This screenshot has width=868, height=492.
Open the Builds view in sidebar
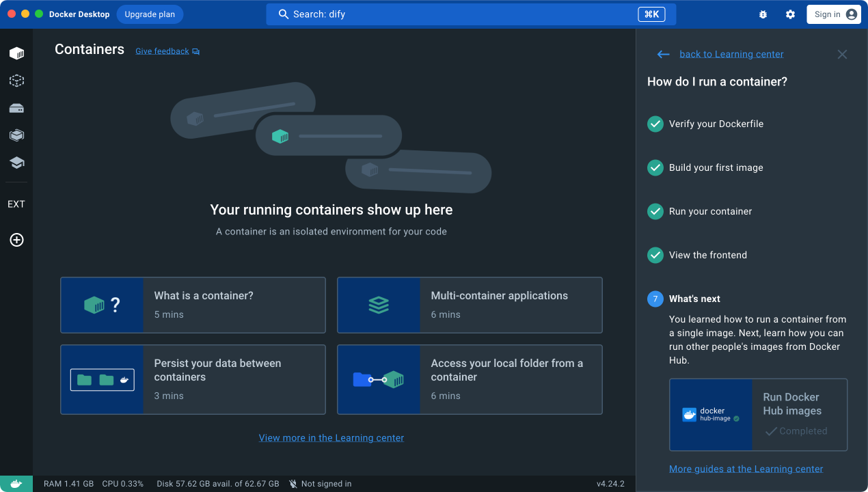tap(16, 135)
